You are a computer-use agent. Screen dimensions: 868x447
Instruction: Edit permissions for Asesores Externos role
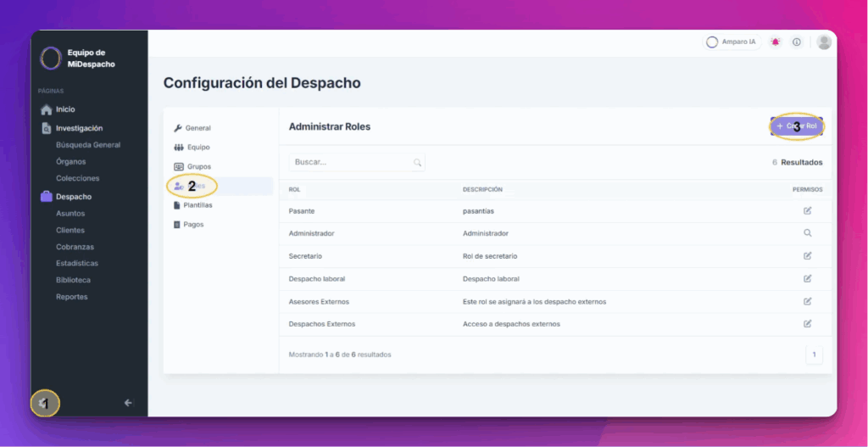[808, 301]
